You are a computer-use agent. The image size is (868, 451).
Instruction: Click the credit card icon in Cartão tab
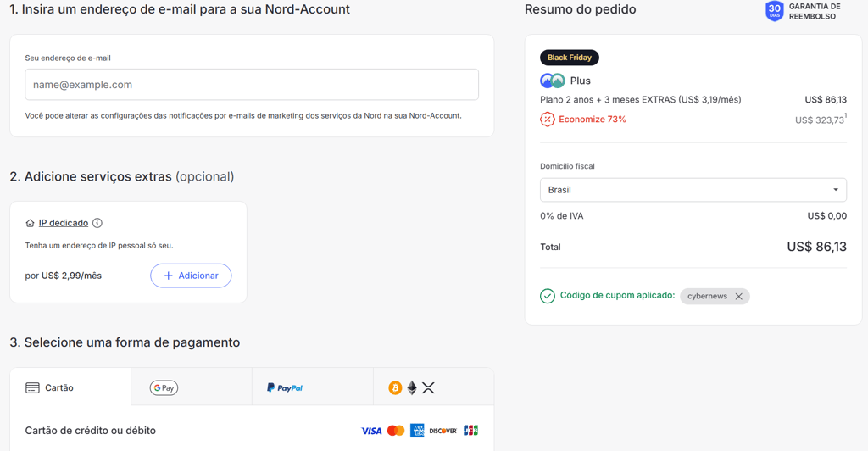(x=33, y=388)
